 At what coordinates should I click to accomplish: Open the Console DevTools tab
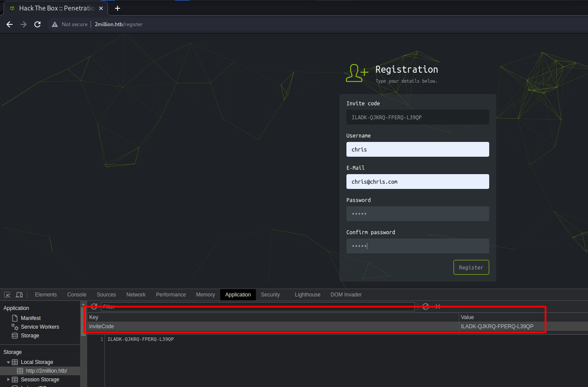pos(77,295)
